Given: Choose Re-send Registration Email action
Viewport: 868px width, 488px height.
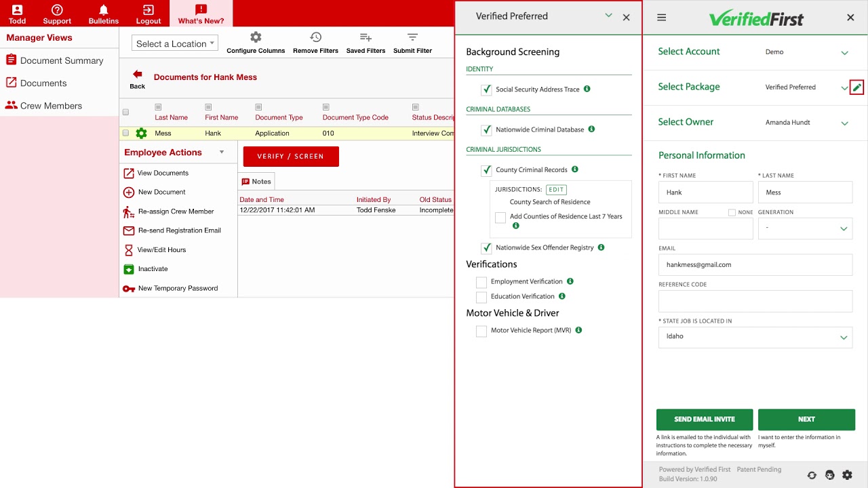Looking at the screenshot, I should 172,230.
